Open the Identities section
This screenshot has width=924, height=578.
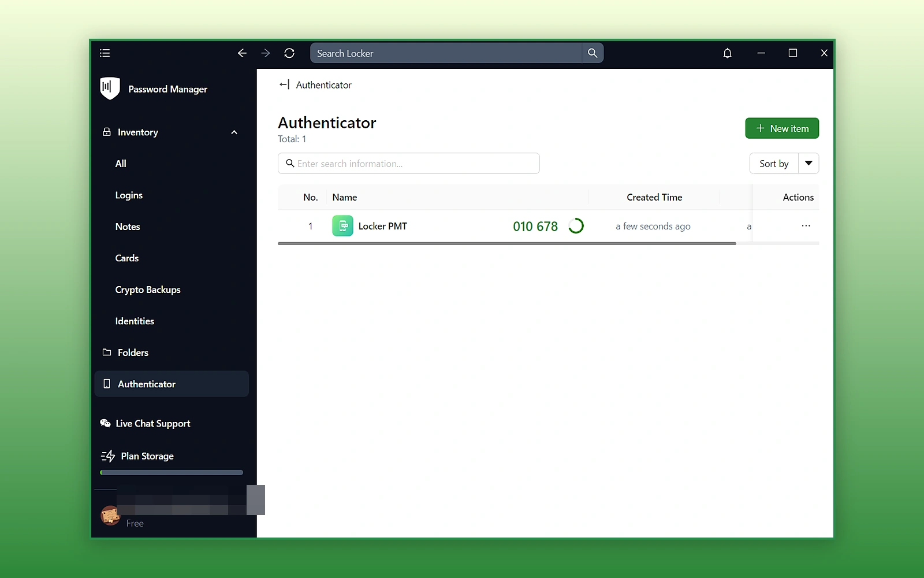[135, 321]
